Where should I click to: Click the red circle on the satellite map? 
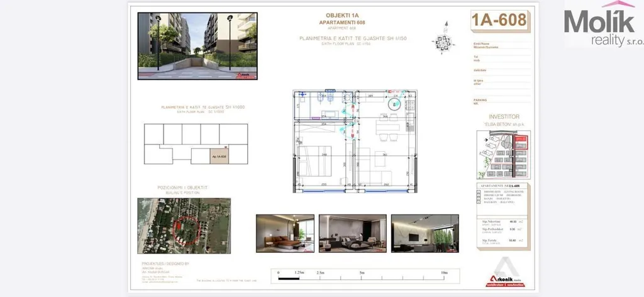pyautogui.click(x=188, y=226)
